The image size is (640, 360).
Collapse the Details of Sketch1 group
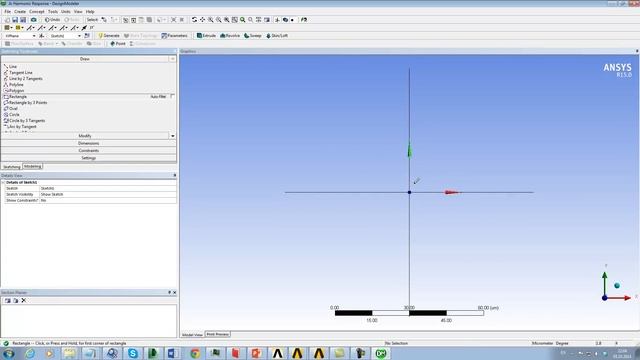(3, 182)
